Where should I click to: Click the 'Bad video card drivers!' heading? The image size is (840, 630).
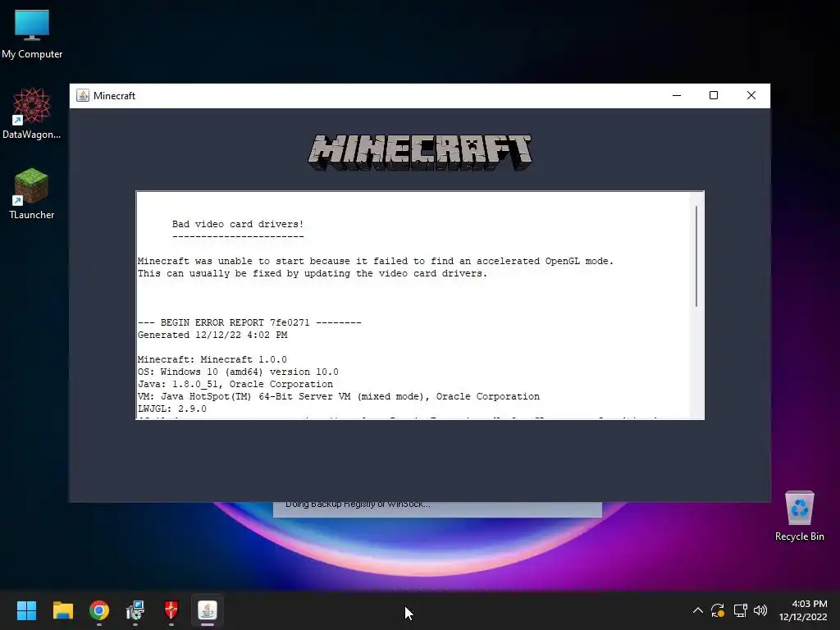(x=238, y=224)
